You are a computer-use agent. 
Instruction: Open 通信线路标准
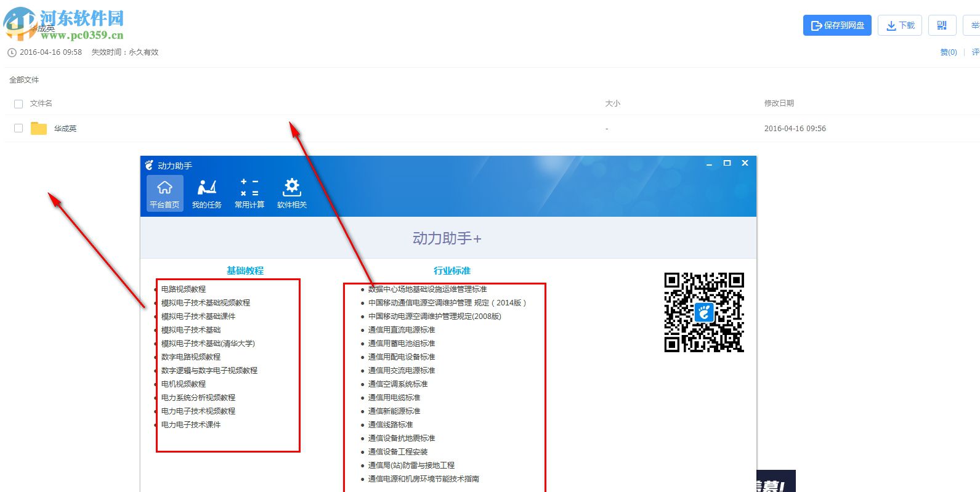tap(391, 425)
